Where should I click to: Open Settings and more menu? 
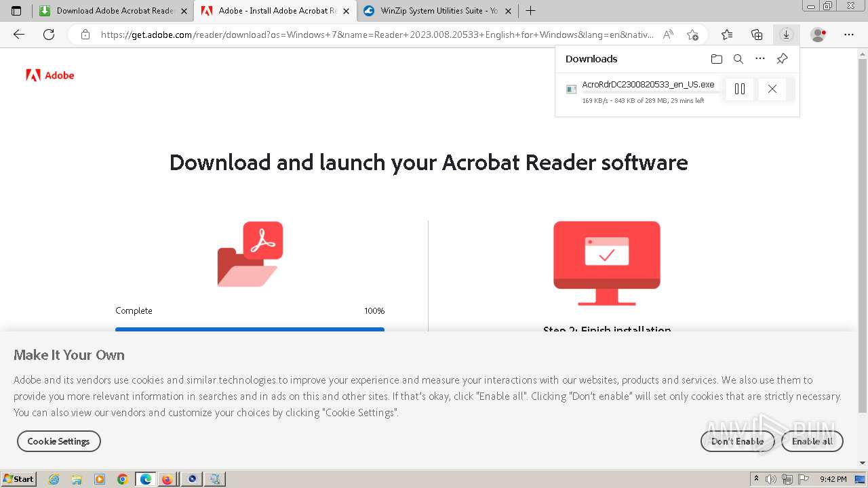click(x=849, y=35)
